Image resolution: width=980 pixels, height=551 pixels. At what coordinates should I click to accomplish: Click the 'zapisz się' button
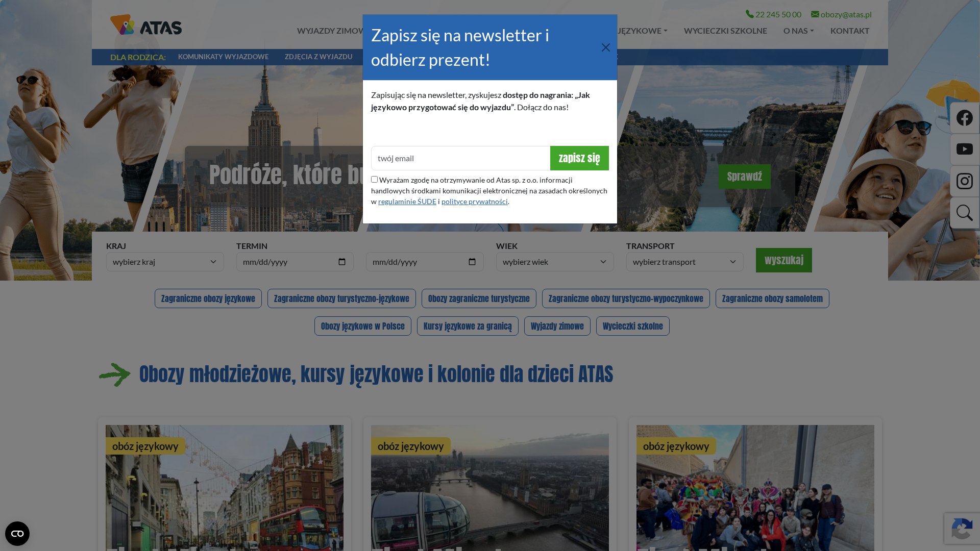(x=579, y=158)
